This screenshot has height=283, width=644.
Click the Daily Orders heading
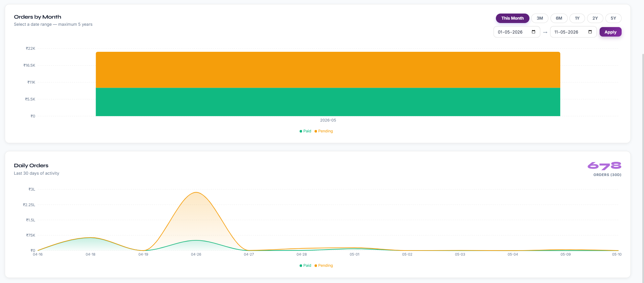(x=31, y=166)
